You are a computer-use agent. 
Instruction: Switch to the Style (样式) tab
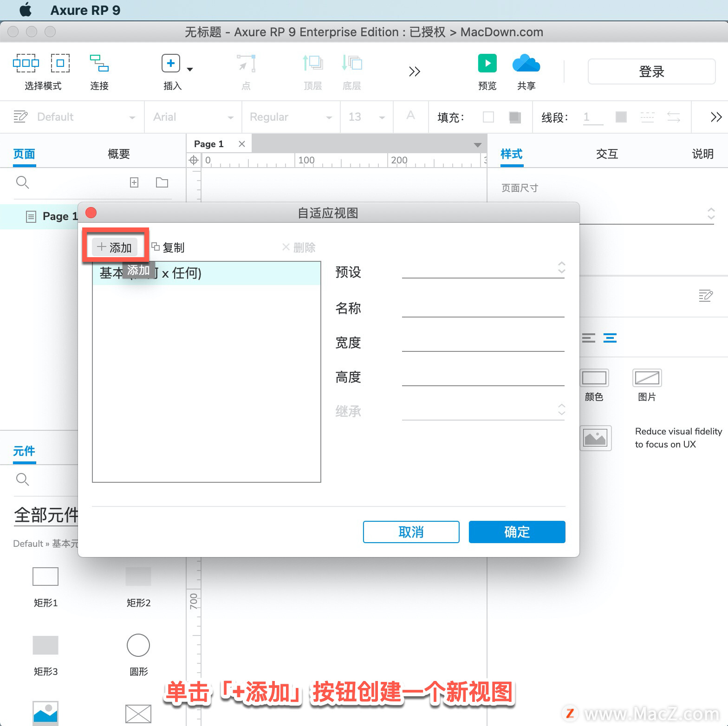[512, 154]
